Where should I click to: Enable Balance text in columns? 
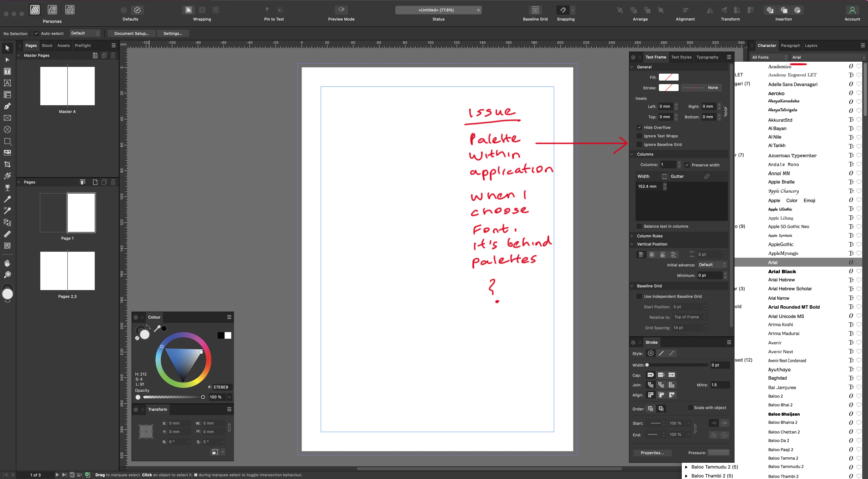pos(639,226)
